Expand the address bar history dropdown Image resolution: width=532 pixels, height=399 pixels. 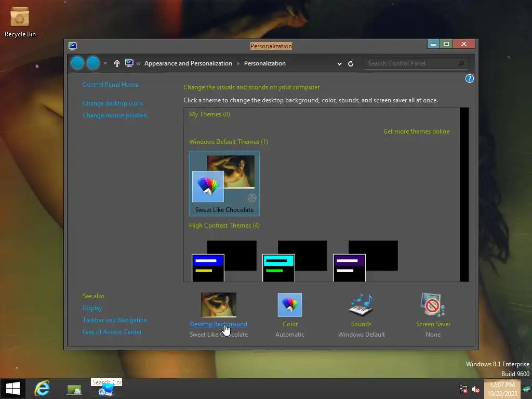pos(339,64)
